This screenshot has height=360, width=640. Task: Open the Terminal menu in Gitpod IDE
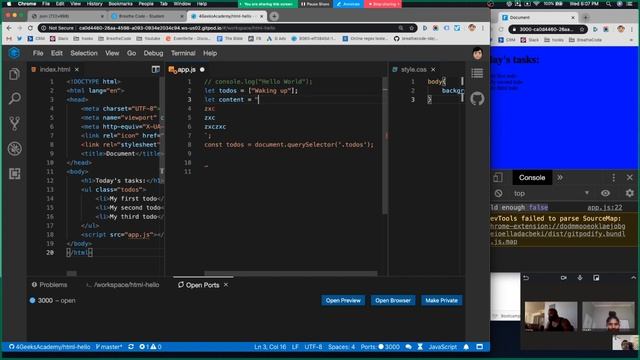coord(183,53)
